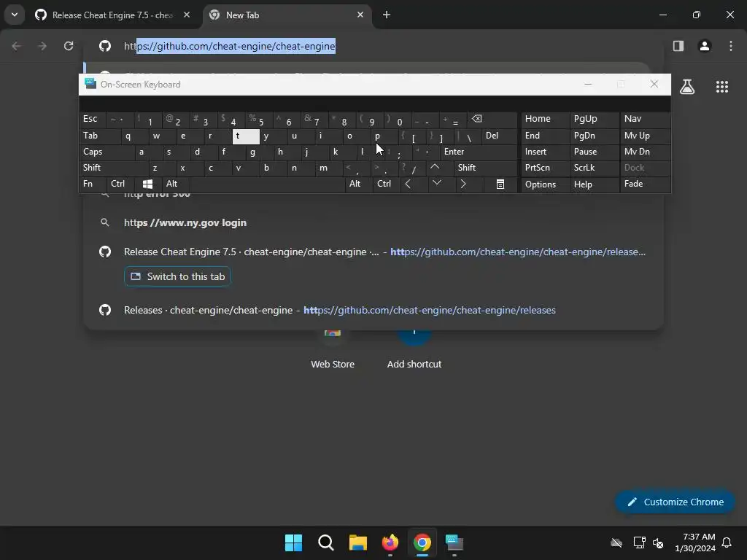The image size is (747, 560).
Task: Open the Google apps grid icon
Action: [721, 87]
